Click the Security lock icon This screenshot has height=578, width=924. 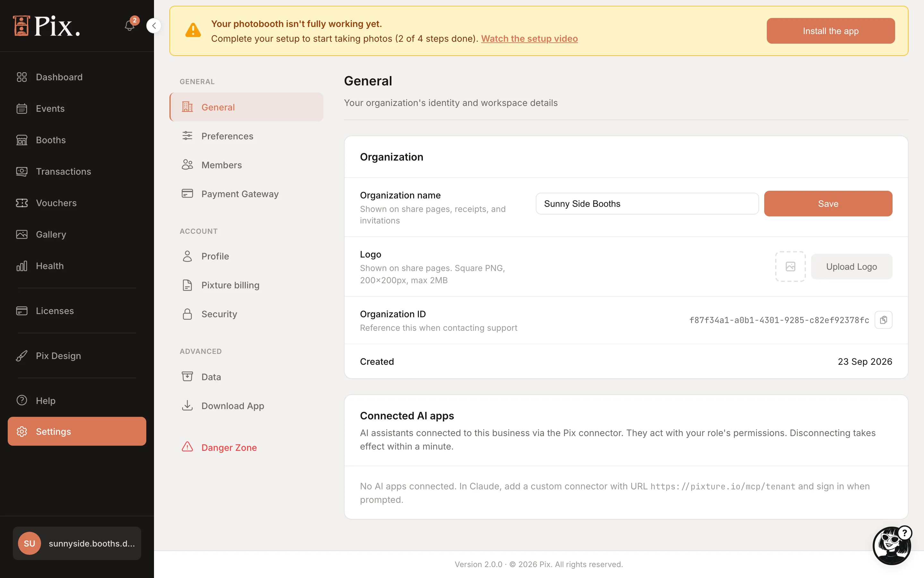[187, 314]
